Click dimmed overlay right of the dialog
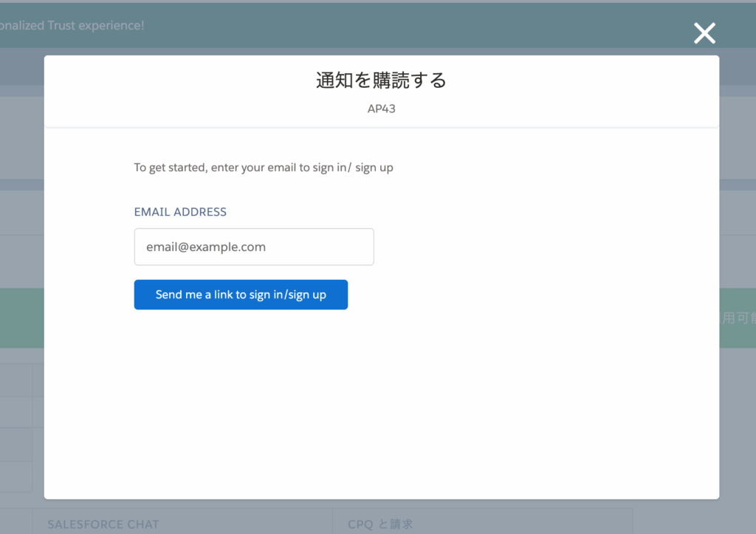This screenshot has height=534, width=756. 737,222
